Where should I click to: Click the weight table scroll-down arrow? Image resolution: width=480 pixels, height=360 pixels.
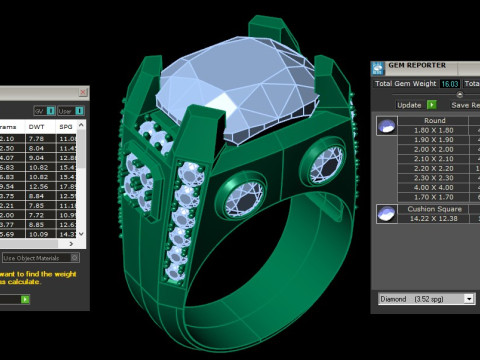tap(81, 234)
